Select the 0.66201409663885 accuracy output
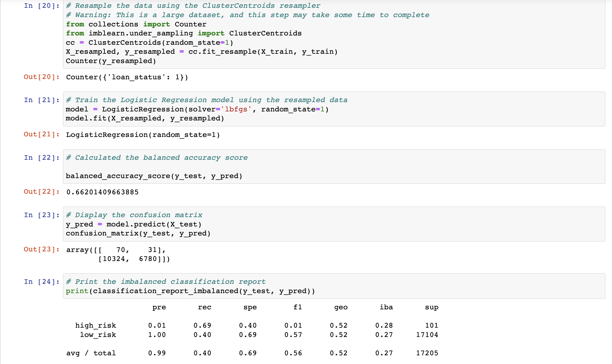This screenshot has height=364, width=612. tap(102, 192)
